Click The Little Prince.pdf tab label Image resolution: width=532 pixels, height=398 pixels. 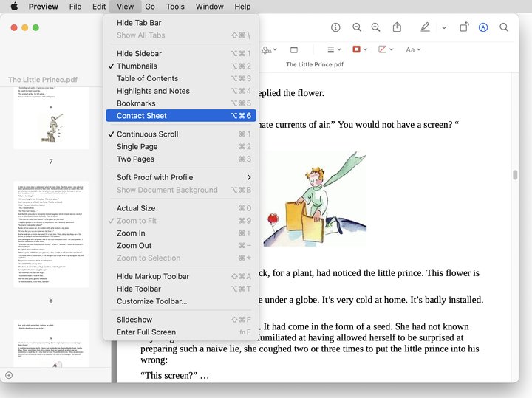point(315,64)
